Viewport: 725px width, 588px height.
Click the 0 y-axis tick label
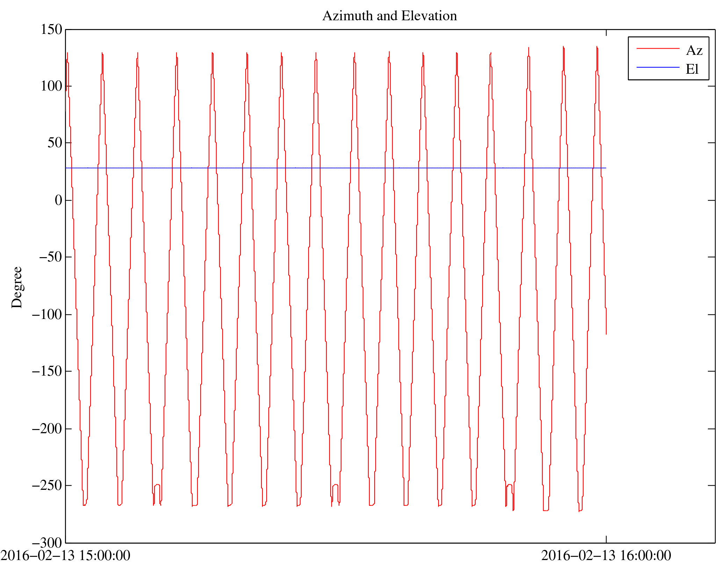click(58, 200)
